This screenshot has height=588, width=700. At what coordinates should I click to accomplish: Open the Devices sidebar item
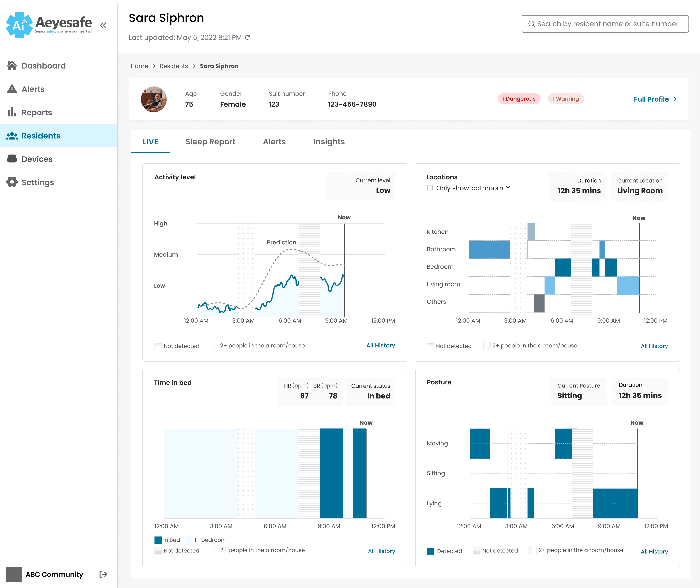coord(58,159)
